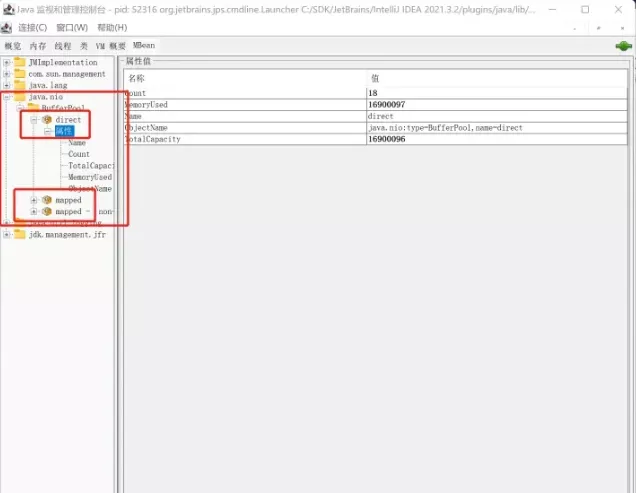This screenshot has width=636, height=493.
Task: Open the 连接(C) menu
Action: [32, 28]
